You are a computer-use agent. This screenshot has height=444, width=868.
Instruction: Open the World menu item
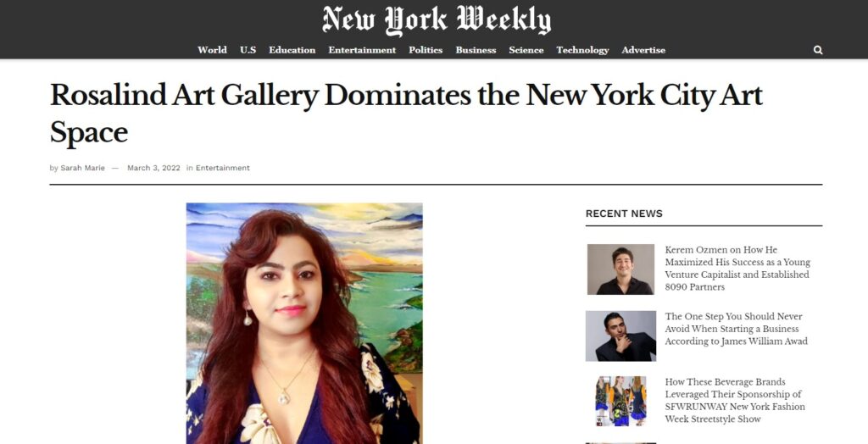pyautogui.click(x=212, y=50)
